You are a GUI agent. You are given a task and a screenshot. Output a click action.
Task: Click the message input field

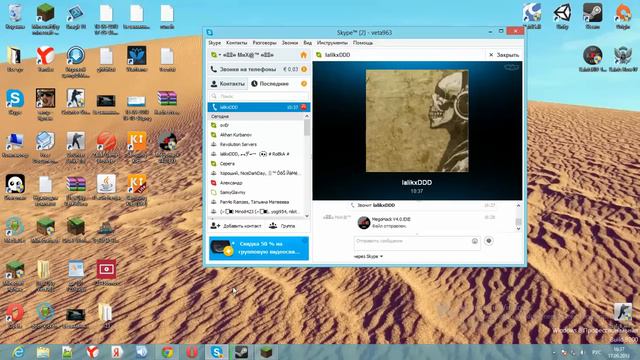pyautogui.click(x=412, y=241)
